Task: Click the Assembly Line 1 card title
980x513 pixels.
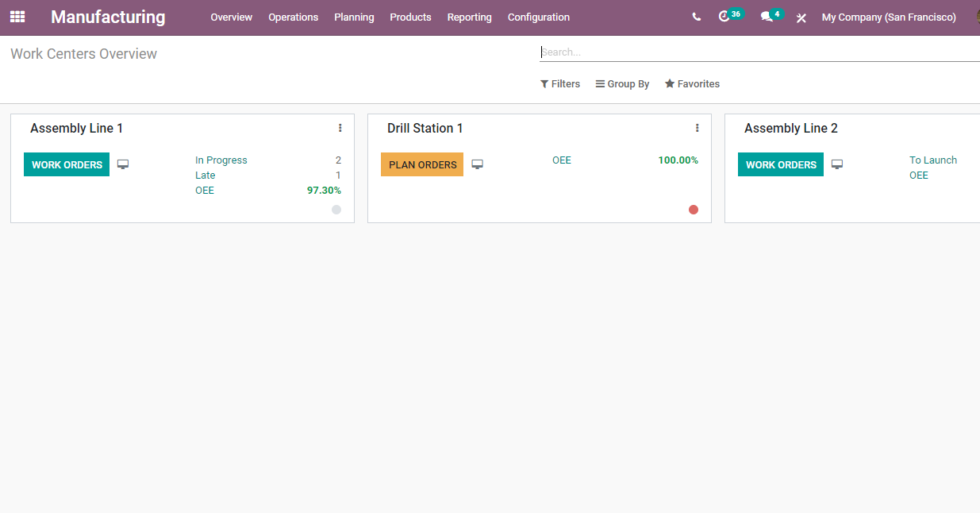Action: tap(76, 128)
